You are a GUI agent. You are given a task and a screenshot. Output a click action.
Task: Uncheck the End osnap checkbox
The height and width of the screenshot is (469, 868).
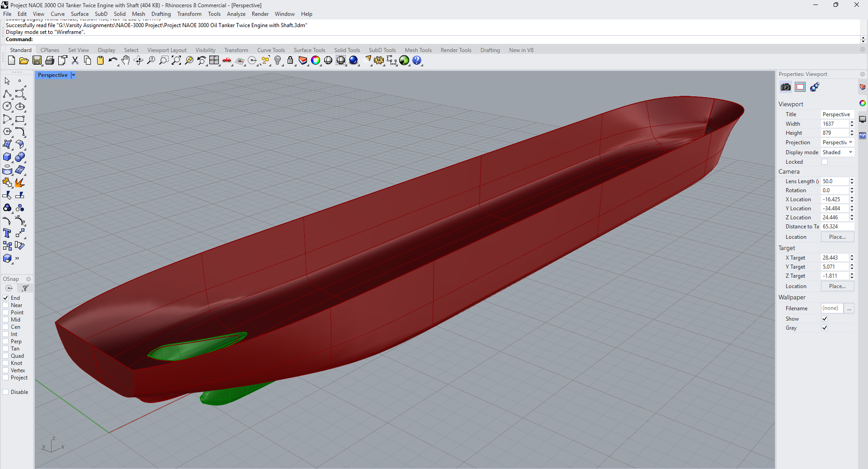click(x=6, y=298)
